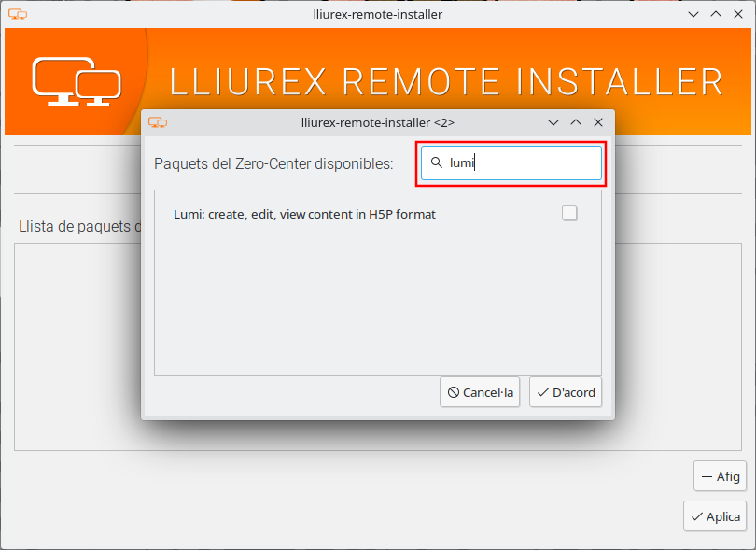The width and height of the screenshot is (756, 550).
Task: Click the "Paquets del Zero-Center disponibles" label
Action: coord(273,163)
